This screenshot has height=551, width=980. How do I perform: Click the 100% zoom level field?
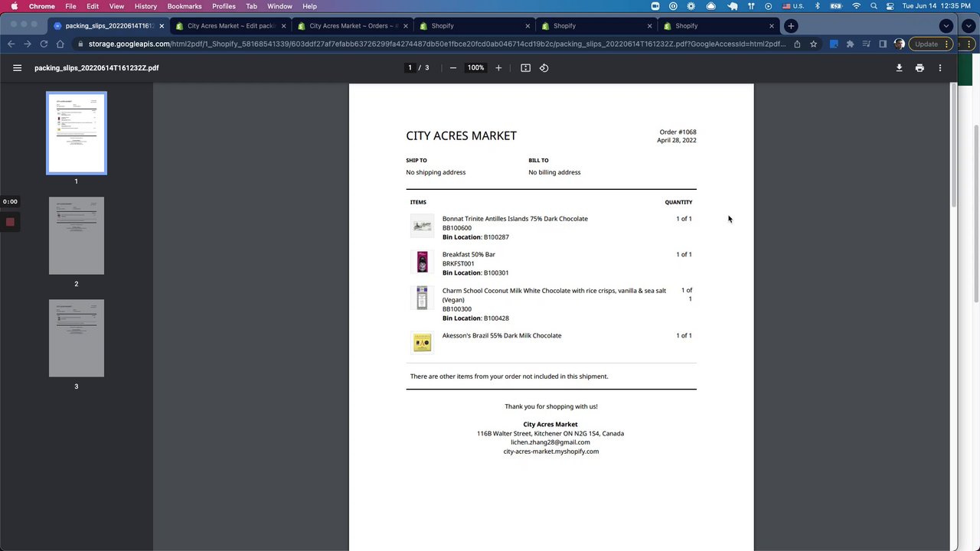pyautogui.click(x=475, y=68)
